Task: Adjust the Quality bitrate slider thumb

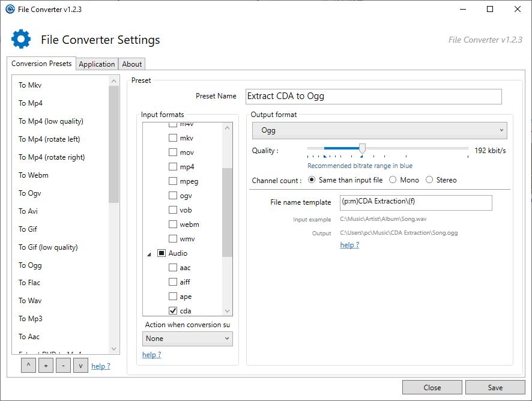Action: tap(362, 148)
